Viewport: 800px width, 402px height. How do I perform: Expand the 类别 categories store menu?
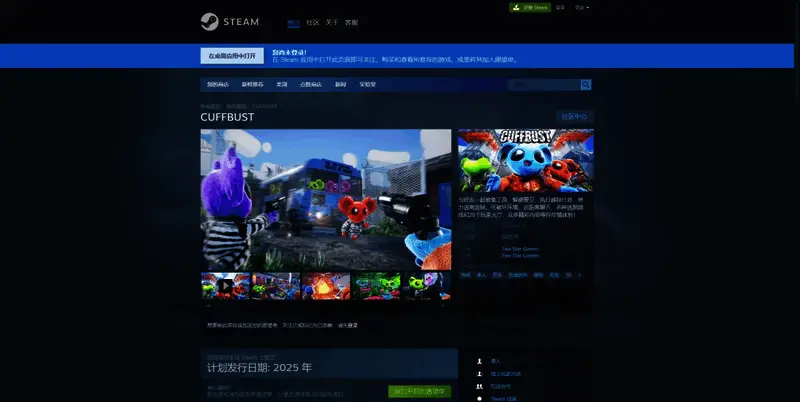click(x=282, y=85)
